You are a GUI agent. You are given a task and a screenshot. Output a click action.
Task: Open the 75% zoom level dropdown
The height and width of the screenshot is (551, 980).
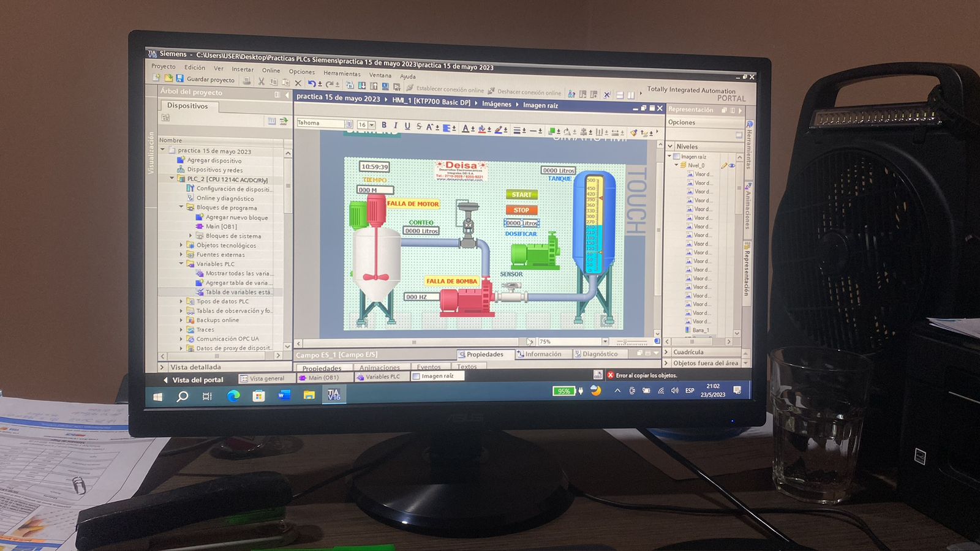(605, 342)
